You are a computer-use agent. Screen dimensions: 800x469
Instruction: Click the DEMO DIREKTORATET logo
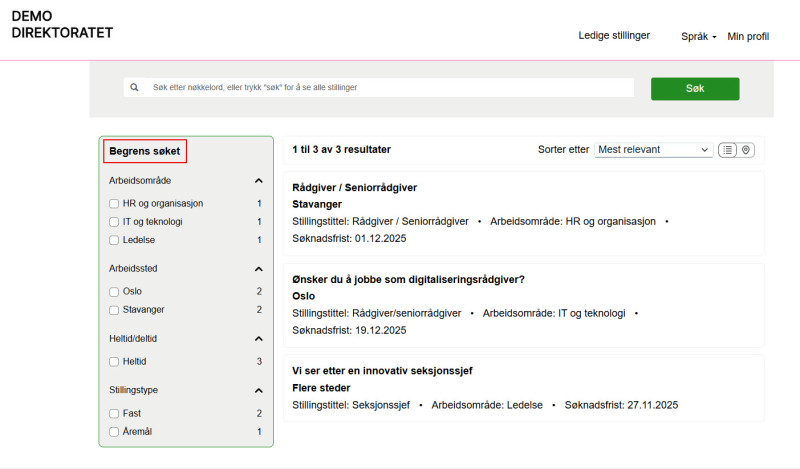62,24
